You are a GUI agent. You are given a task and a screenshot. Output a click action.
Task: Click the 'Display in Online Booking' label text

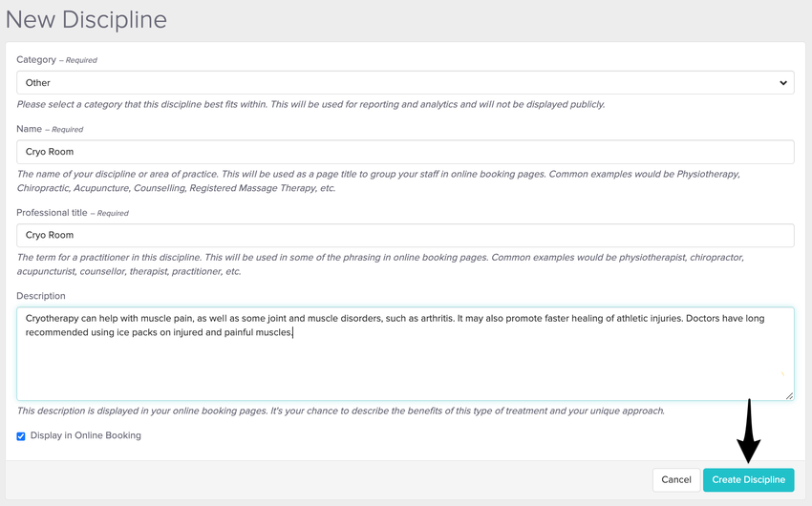(85, 436)
